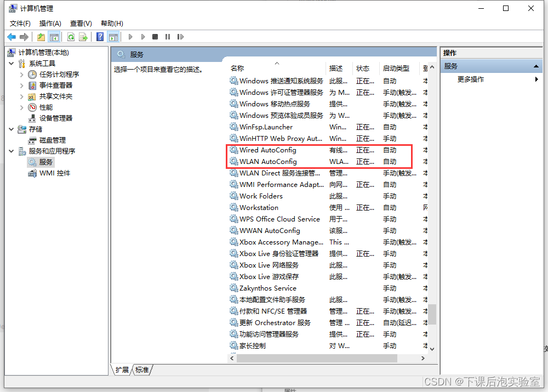Click gear icon of Workstation service
The image size is (548, 392).
point(233,207)
